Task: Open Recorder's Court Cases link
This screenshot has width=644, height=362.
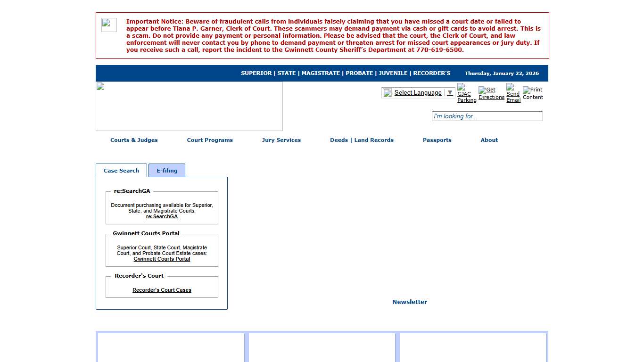Action: 162,290
